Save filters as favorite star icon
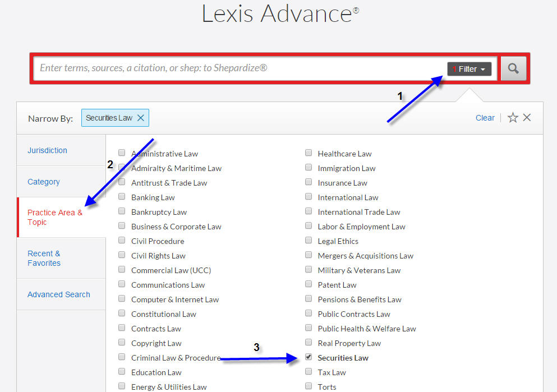 513,118
